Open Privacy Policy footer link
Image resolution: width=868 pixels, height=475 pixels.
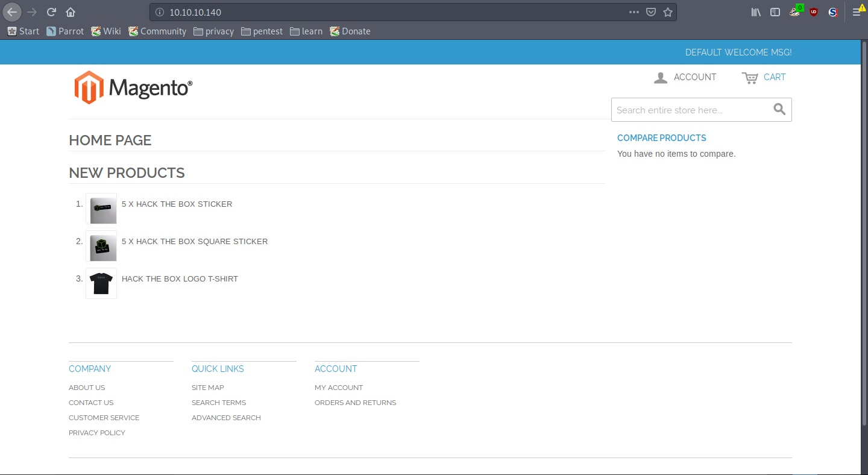pos(97,433)
